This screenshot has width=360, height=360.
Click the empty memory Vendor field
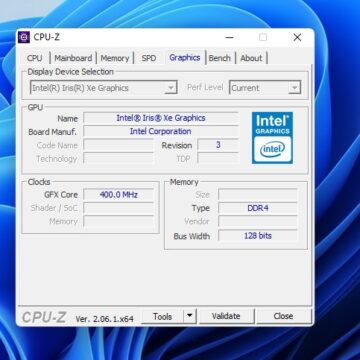[x=258, y=221]
